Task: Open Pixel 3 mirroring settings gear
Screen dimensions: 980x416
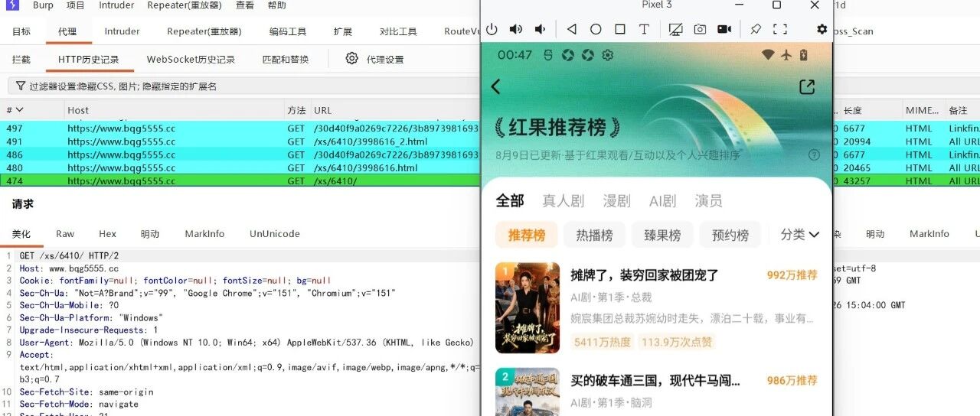Action: click(822, 29)
